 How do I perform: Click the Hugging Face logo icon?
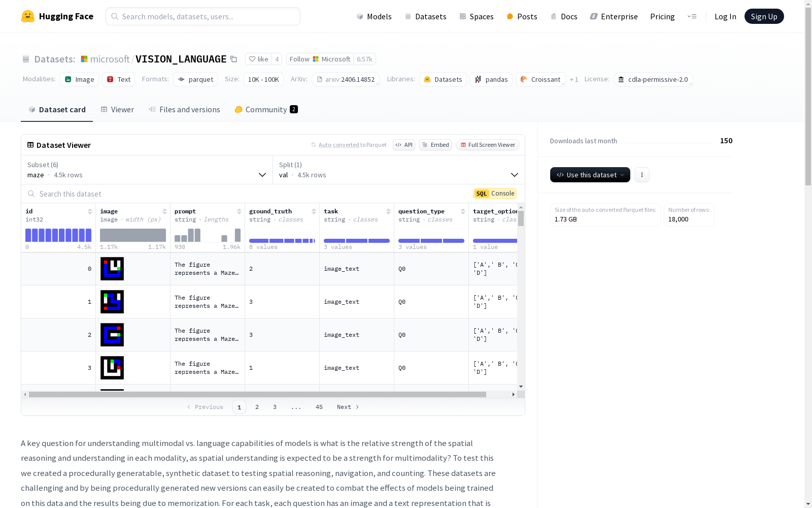pyautogui.click(x=28, y=16)
